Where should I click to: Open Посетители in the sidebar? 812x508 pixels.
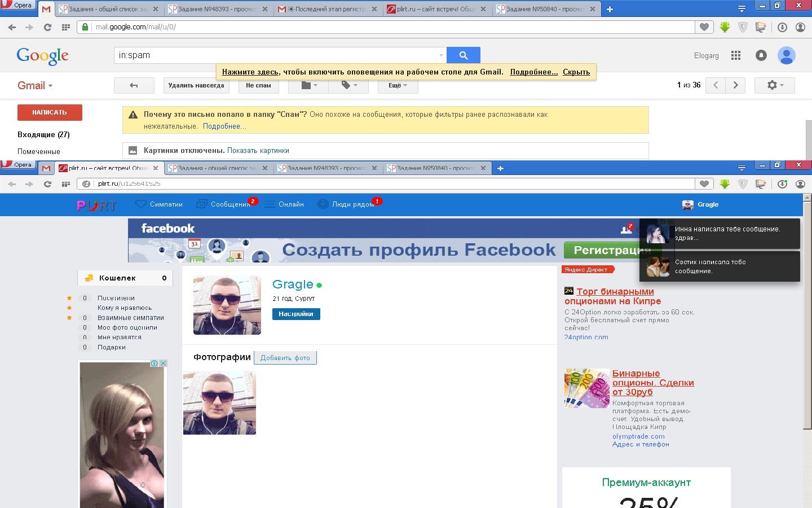116,298
